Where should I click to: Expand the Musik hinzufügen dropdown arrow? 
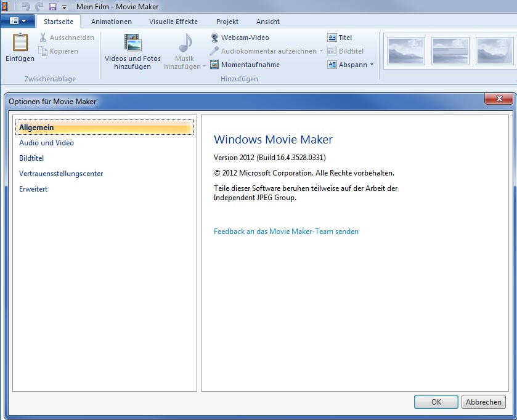(204, 67)
